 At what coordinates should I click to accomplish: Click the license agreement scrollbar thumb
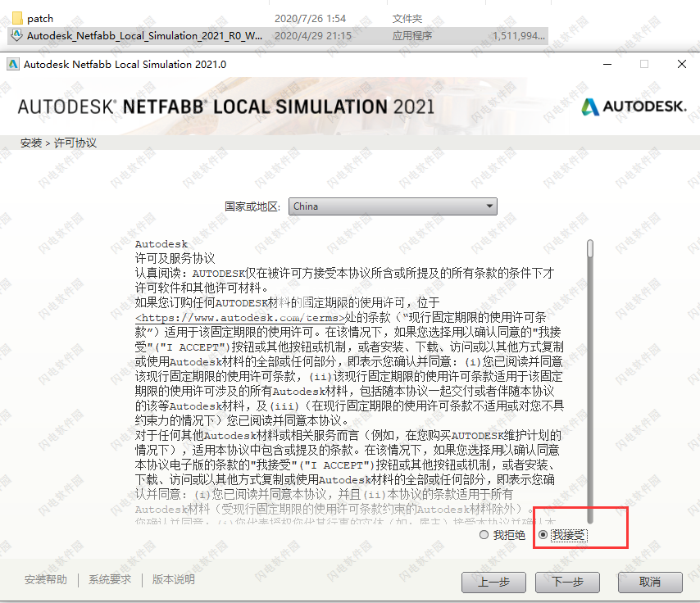(590, 248)
